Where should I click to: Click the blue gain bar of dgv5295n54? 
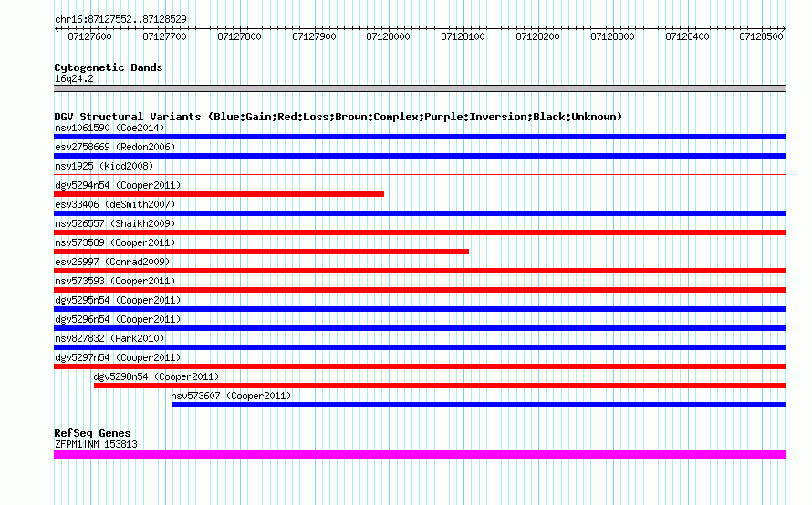(420, 309)
